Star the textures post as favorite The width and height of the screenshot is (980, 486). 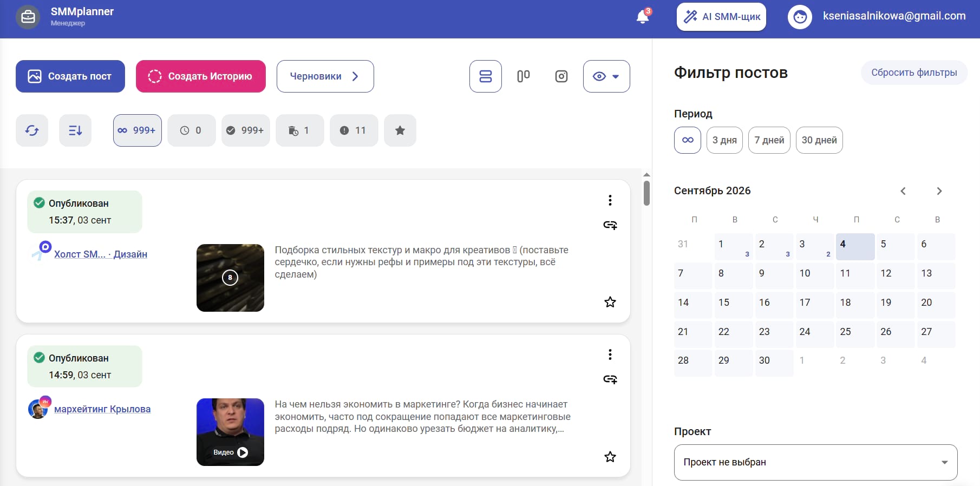[610, 302]
